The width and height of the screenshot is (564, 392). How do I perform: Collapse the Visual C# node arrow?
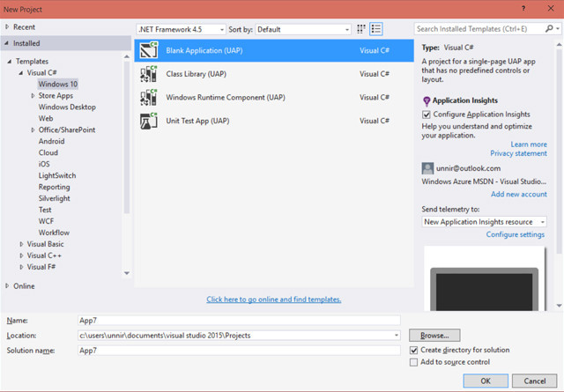tap(21, 73)
